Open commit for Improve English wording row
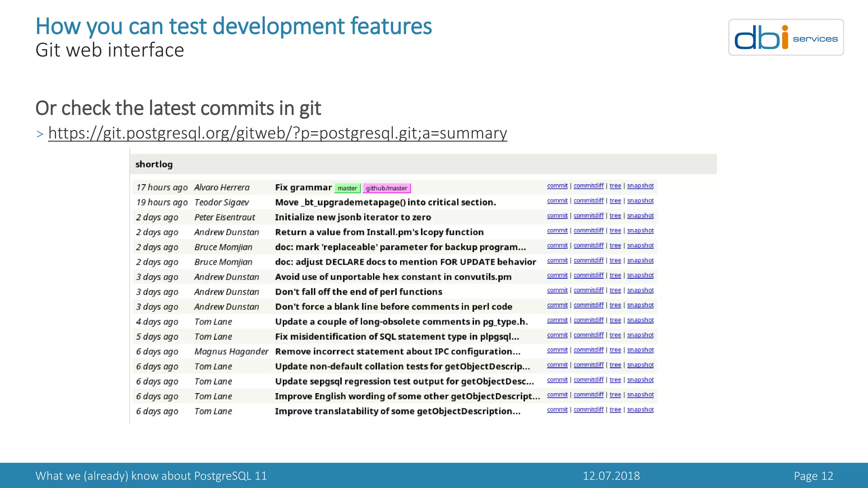 coord(557,394)
